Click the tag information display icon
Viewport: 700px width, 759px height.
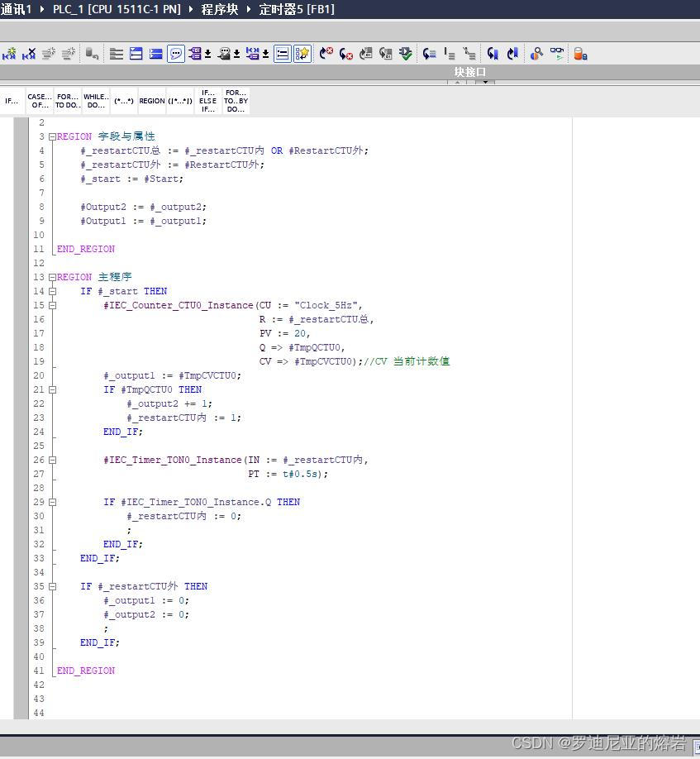coord(224,54)
